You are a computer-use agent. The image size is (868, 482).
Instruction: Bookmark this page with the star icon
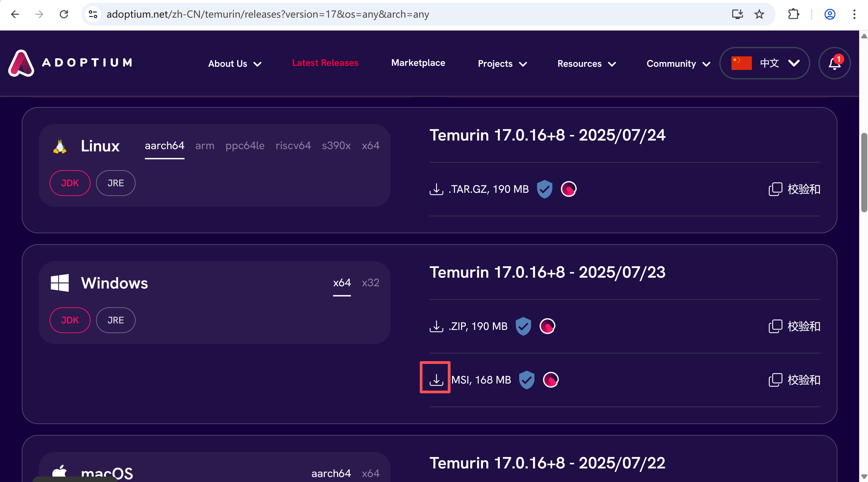[759, 14]
